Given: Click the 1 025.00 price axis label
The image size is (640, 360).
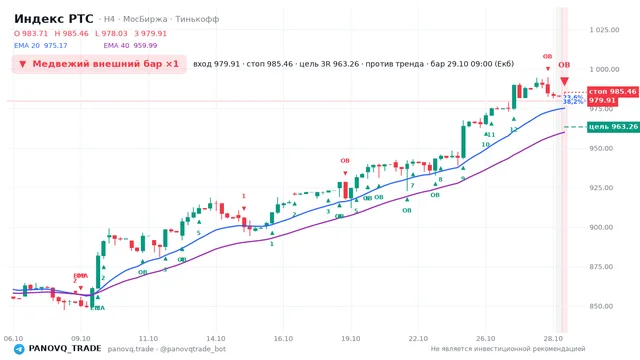Looking at the screenshot, I should tap(604, 30).
